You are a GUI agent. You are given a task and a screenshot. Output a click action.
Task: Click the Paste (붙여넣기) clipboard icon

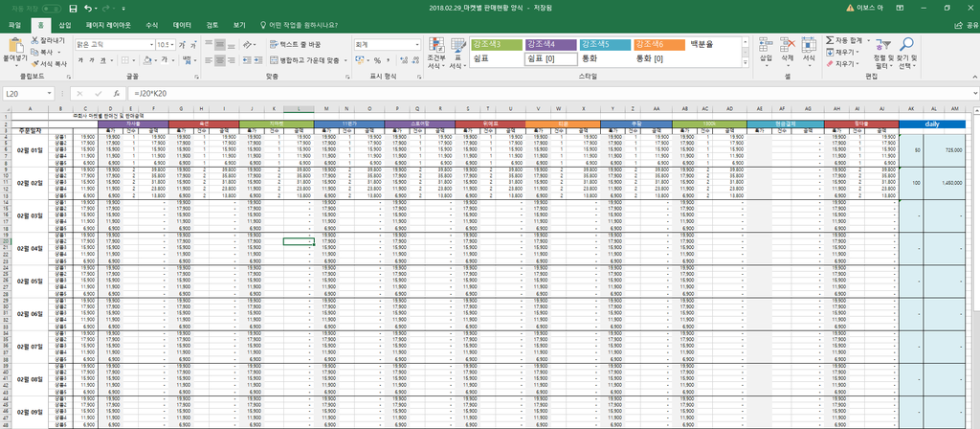tap(15, 48)
